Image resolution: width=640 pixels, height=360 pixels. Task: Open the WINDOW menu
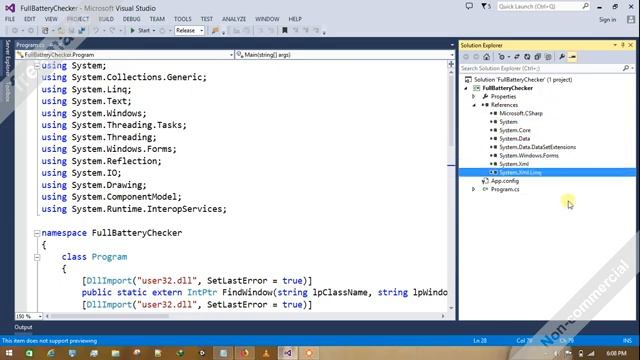click(x=267, y=19)
